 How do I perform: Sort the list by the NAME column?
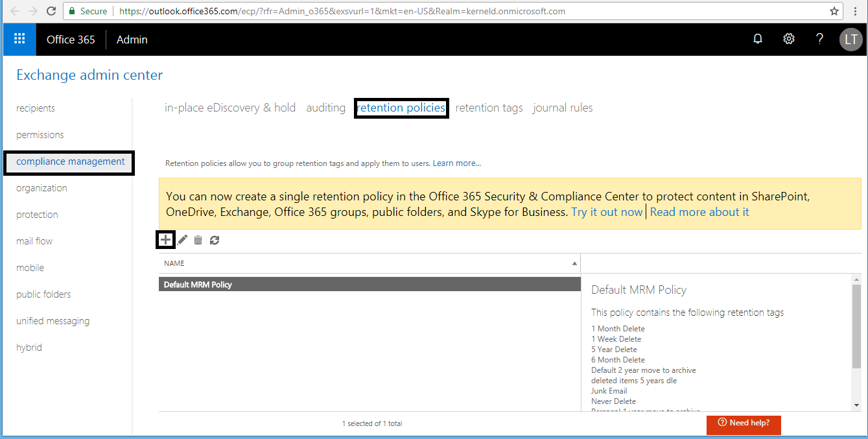[369, 263]
